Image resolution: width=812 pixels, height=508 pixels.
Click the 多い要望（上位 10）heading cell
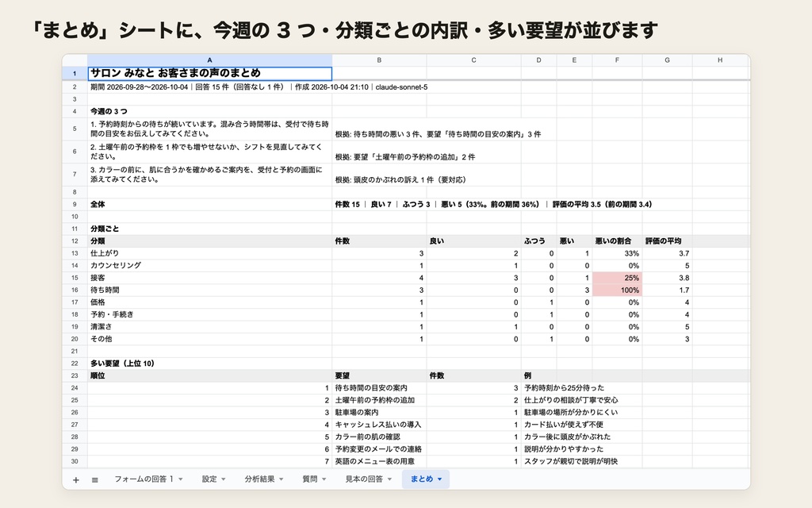(x=209, y=364)
